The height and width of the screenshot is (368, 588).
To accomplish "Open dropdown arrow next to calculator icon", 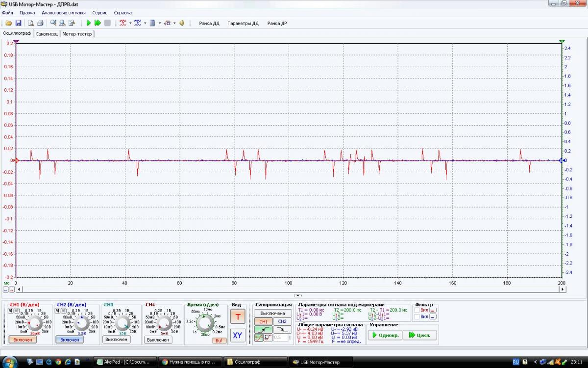I will click(x=159, y=23).
